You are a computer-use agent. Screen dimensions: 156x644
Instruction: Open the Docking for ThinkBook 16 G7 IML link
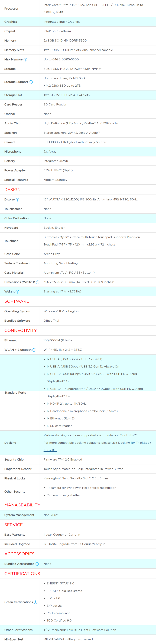tap(134, 442)
